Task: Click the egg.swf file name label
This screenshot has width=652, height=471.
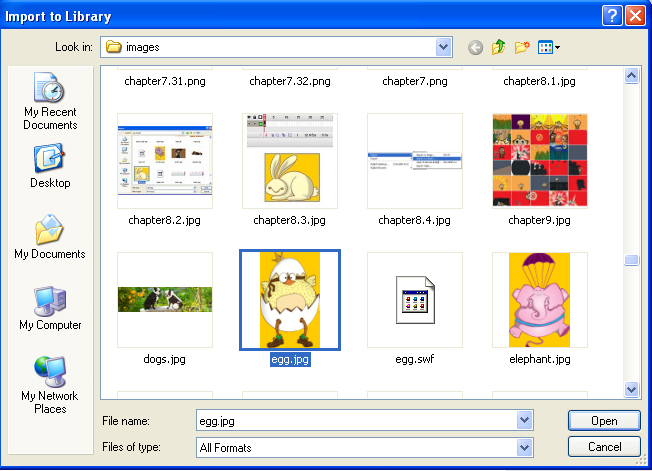Action: coord(415,359)
